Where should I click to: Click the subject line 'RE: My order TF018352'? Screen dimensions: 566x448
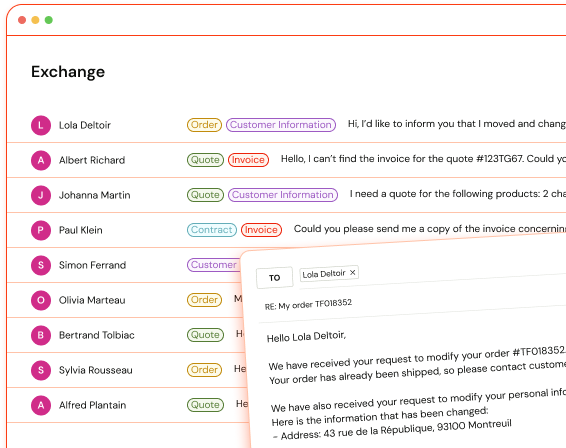pyautogui.click(x=308, y=304)
